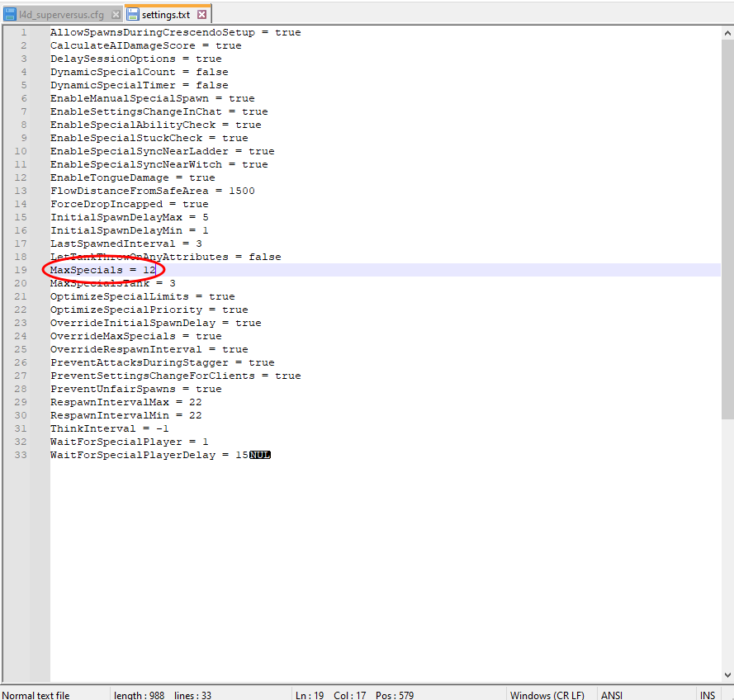
Task: Toggle INS insert mode in status bar
Action: tap(708, 695)
